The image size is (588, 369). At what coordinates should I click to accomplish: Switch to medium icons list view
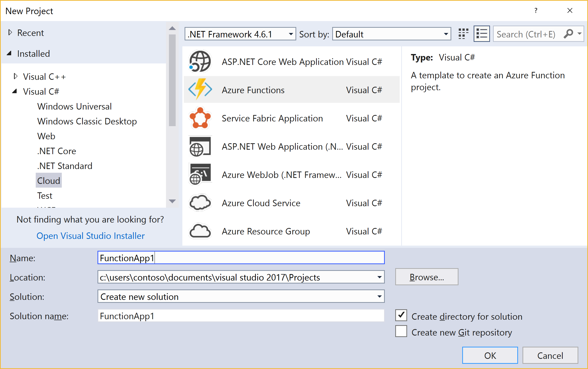pyautogui.click(x=481, y=34)
